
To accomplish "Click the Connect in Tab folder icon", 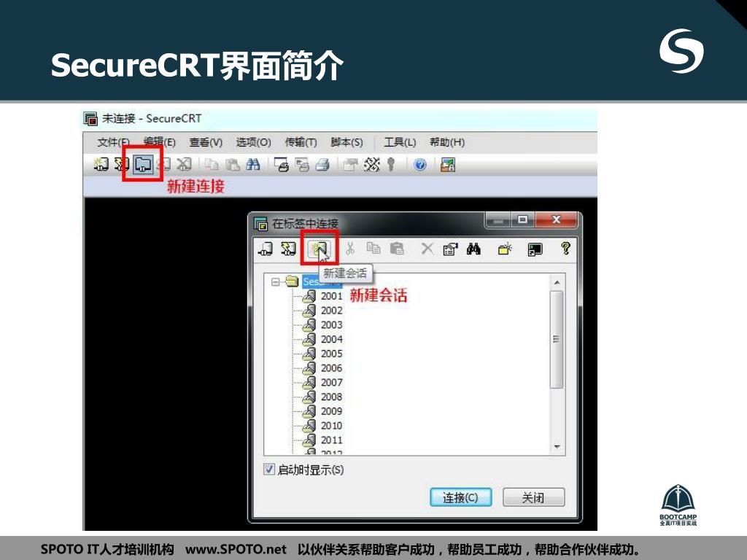I will (x=143, y=165).
